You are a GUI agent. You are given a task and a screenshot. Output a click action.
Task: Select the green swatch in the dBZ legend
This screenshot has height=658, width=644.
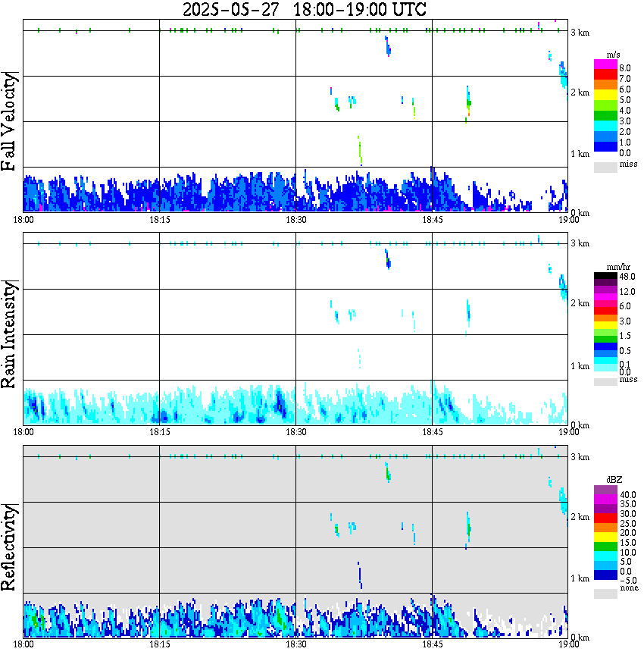pyautogui.click(x=605, y=547)
